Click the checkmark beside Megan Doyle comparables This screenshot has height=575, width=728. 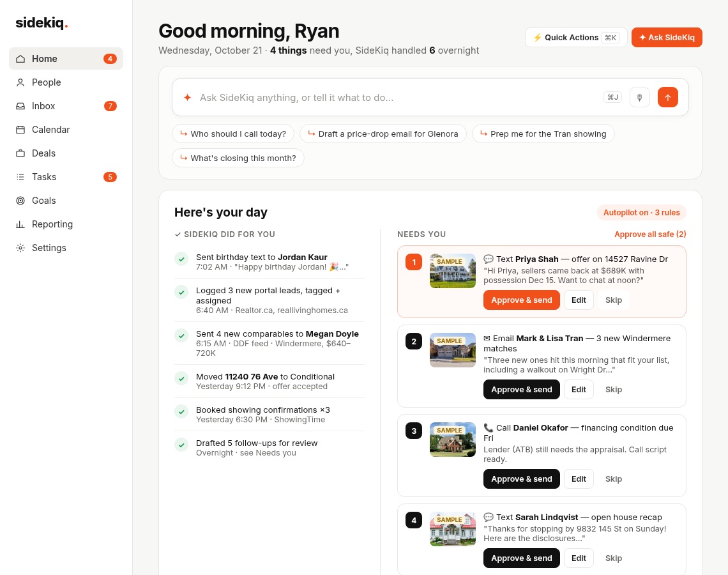click(x=181, y=335)
